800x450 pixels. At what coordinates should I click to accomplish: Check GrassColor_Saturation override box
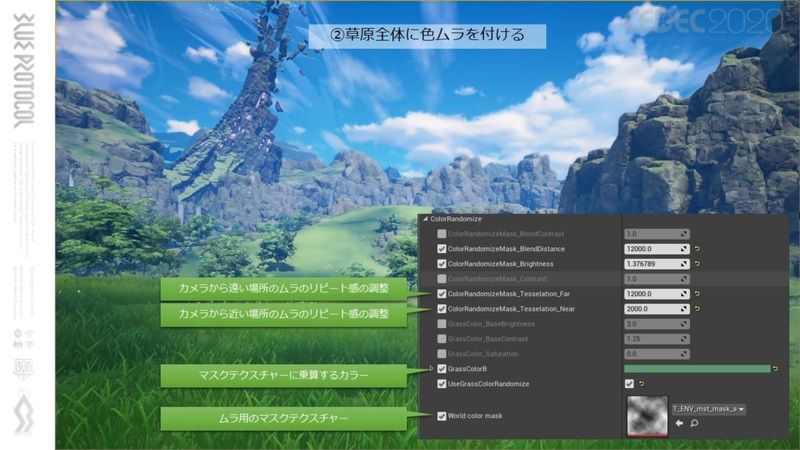(442, 354)
